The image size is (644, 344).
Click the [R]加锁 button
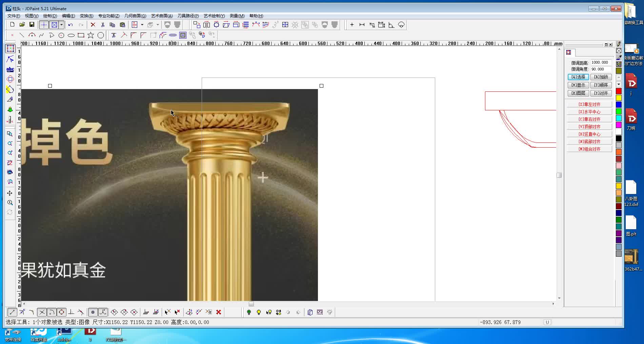click(601, 77)
